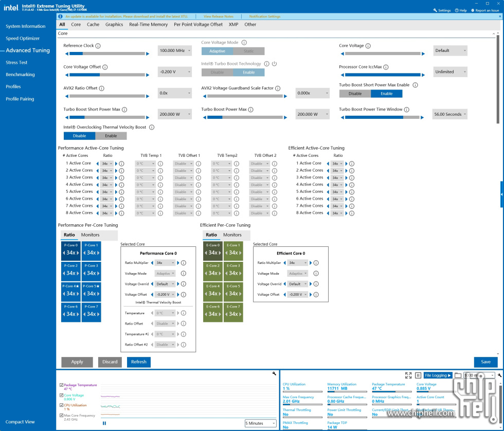
Task: Show info for Core Voltage at top right
Action: coord(368,46)
